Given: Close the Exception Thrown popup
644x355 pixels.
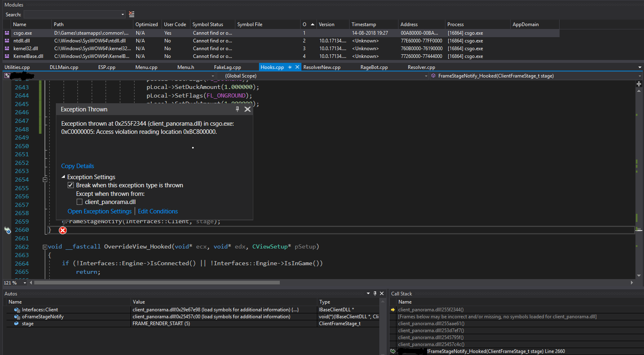Looking at the screenshot, I should pos(247,109).
